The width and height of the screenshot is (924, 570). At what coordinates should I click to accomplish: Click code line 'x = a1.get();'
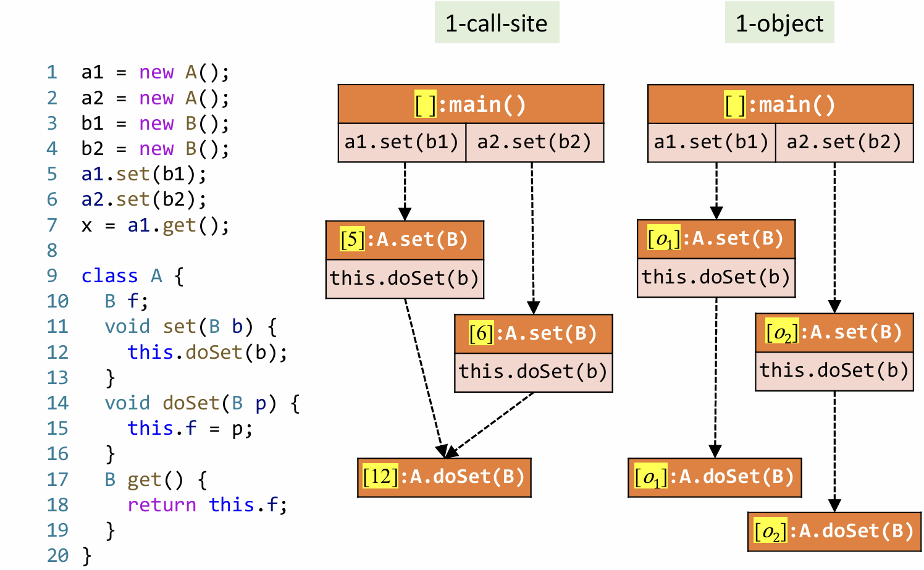click(155, 225)
